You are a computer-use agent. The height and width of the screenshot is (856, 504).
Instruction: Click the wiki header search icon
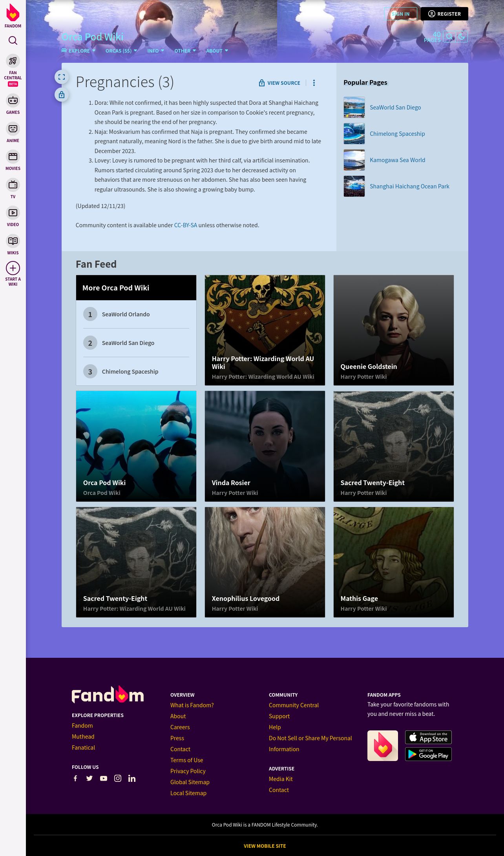coord(449,37)
